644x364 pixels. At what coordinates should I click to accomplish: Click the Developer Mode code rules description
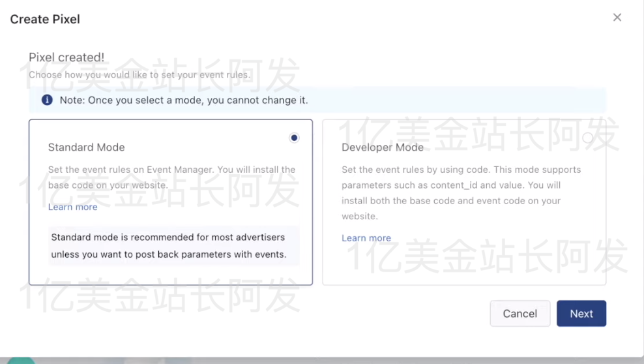(460, 192)
